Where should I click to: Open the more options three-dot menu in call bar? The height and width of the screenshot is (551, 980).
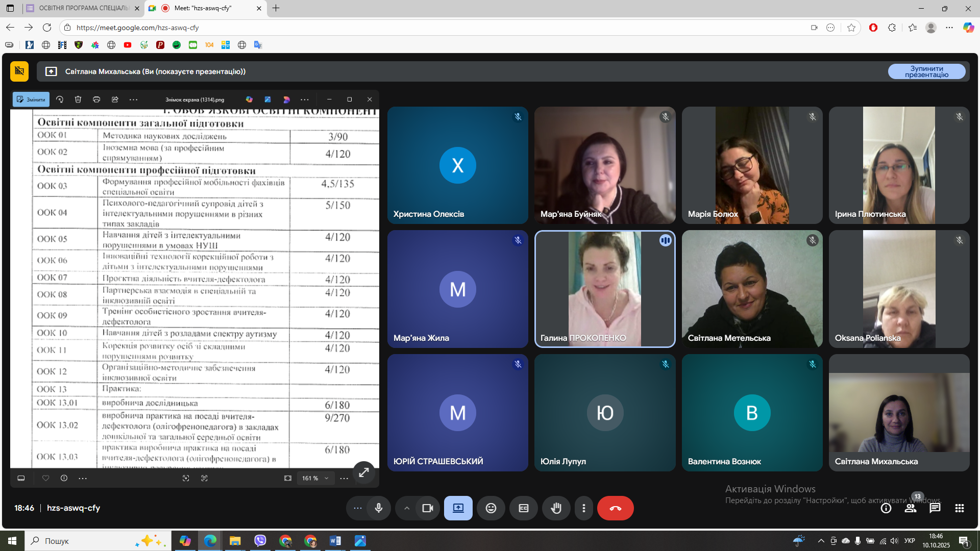coord(584,508)
